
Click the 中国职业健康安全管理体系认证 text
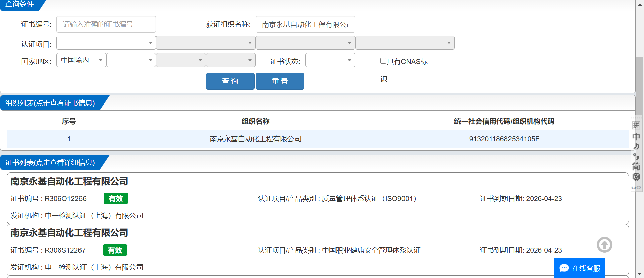[371, 250]
